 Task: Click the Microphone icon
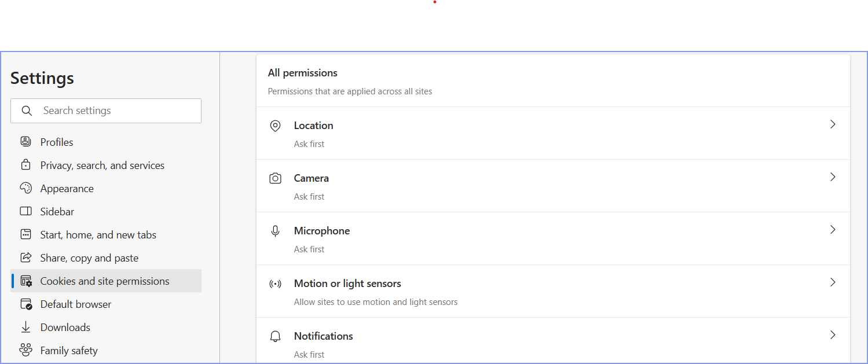point(275,230)
